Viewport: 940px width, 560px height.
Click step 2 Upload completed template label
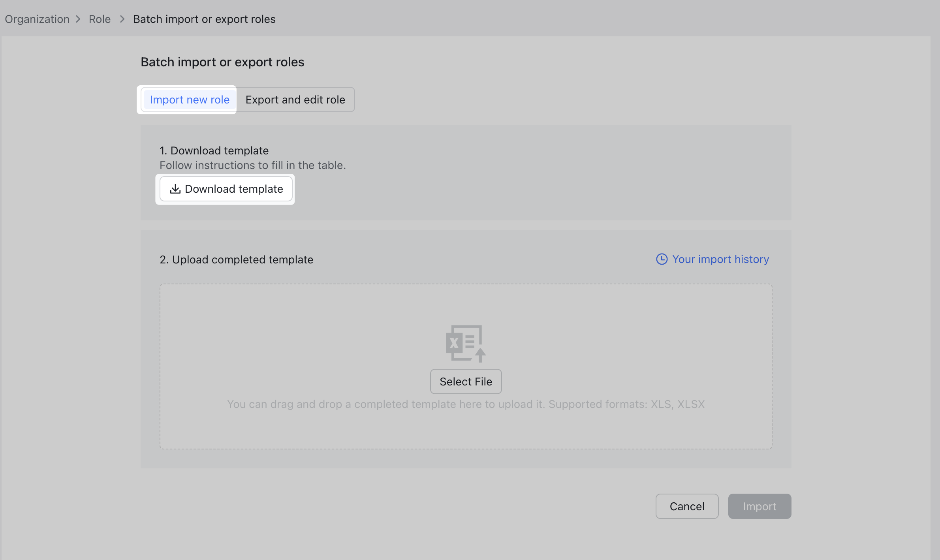(x=236, y=259)
